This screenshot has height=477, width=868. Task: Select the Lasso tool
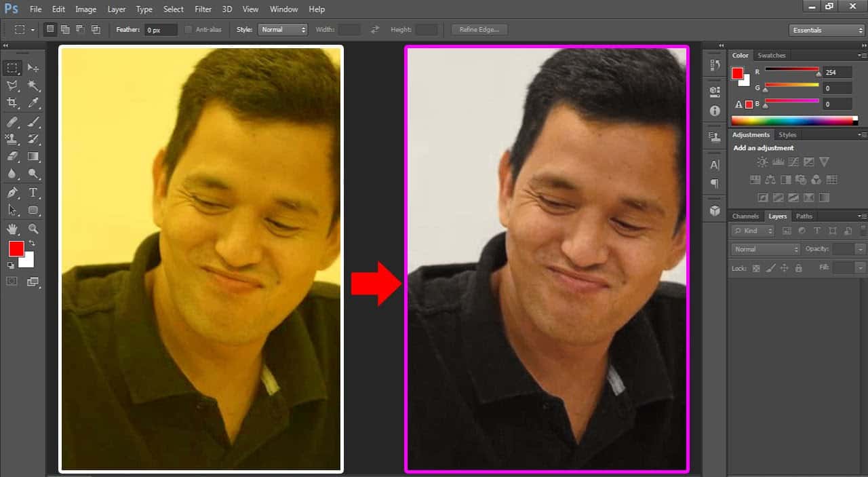click(x=12, y=86)
